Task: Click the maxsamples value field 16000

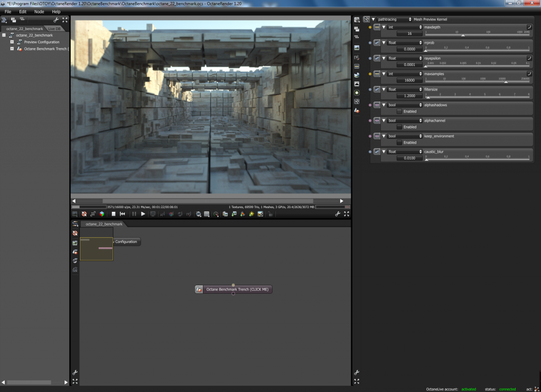Action: (409, 80)
